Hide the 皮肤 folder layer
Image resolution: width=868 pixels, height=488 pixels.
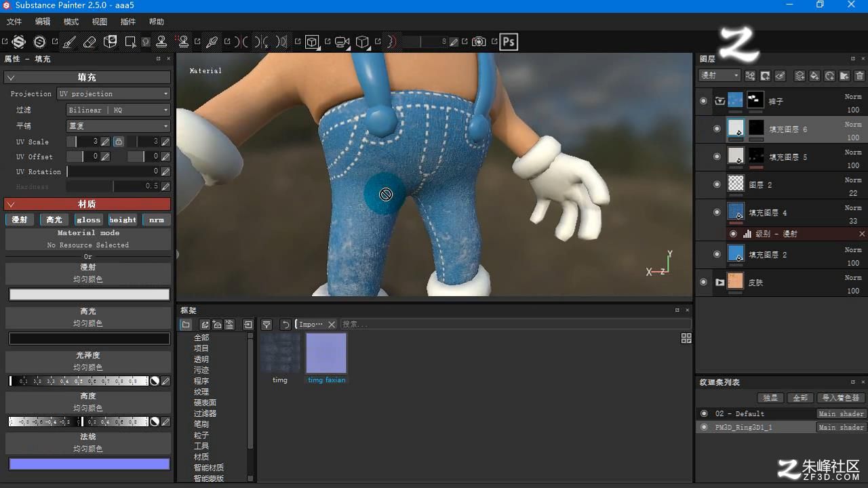click(703, 282)
